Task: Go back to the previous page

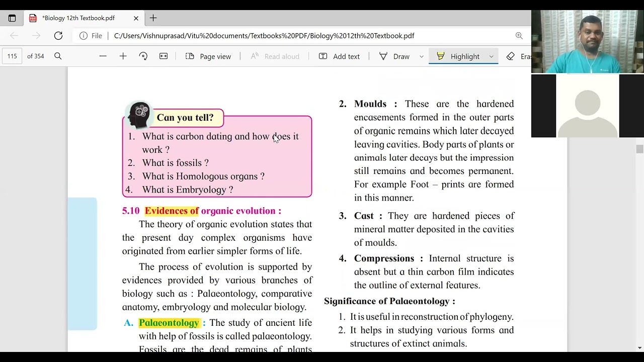Action: pyautogui.click(x=14, y=36)
